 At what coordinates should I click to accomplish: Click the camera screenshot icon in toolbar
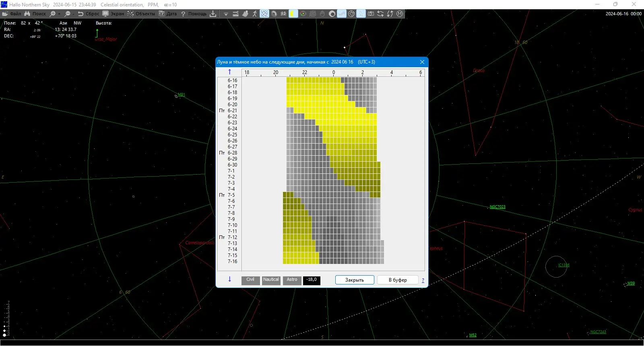pyautogui.click(x=371, y=14)
